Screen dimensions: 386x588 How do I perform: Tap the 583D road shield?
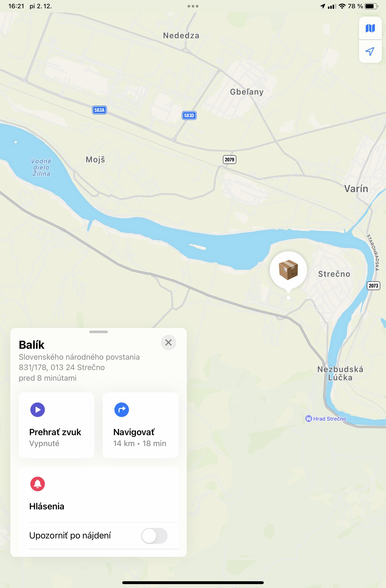tap(189, 115)
